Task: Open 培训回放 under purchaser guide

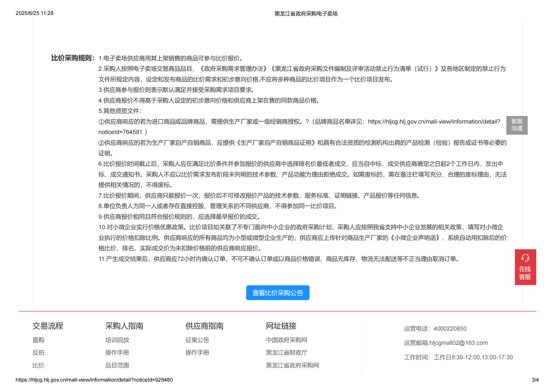Action: [x=117, y=340]
